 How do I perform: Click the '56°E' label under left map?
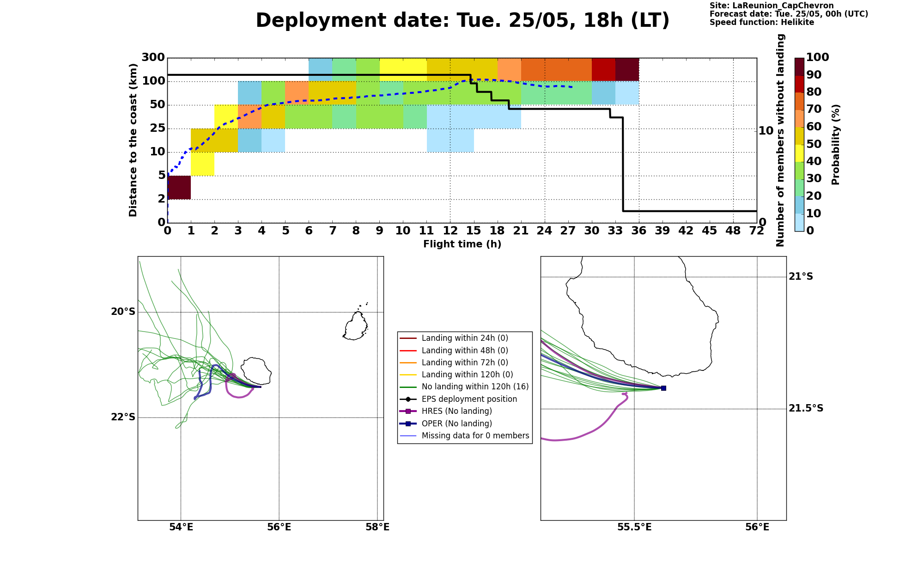coord(279,527)
